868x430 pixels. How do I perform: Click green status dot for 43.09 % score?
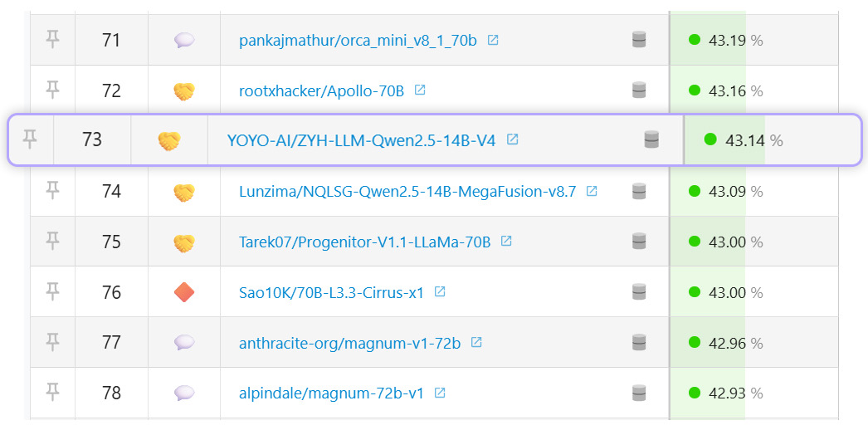[695, 192]
